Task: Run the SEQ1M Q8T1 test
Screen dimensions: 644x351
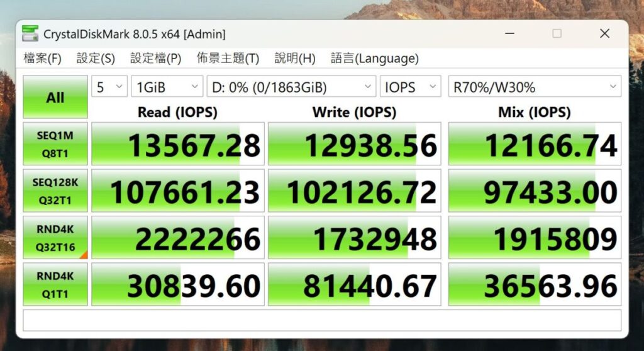Action: (x=55, y=144)
